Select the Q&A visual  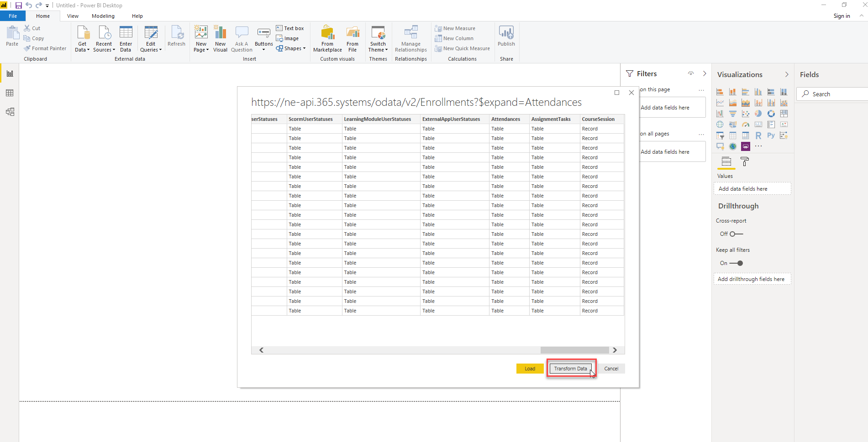pyautogui.click(x=720, y=146)
